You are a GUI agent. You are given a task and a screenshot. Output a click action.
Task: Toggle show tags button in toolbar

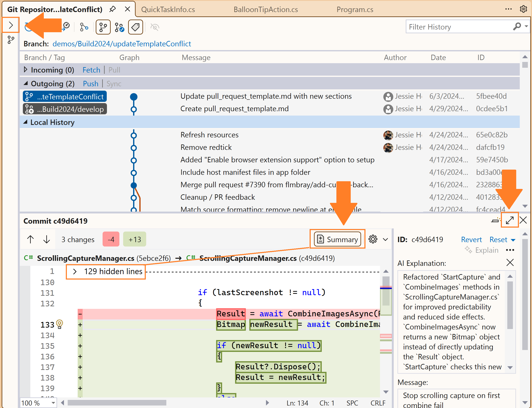tap(135, 27)
